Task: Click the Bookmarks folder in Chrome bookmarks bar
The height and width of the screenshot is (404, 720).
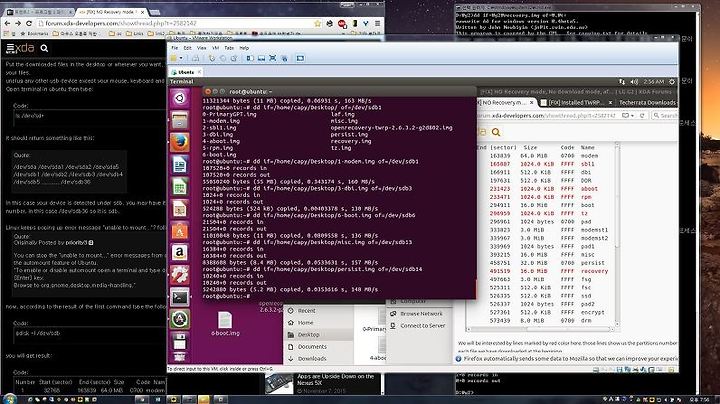Action: (34, 34)
